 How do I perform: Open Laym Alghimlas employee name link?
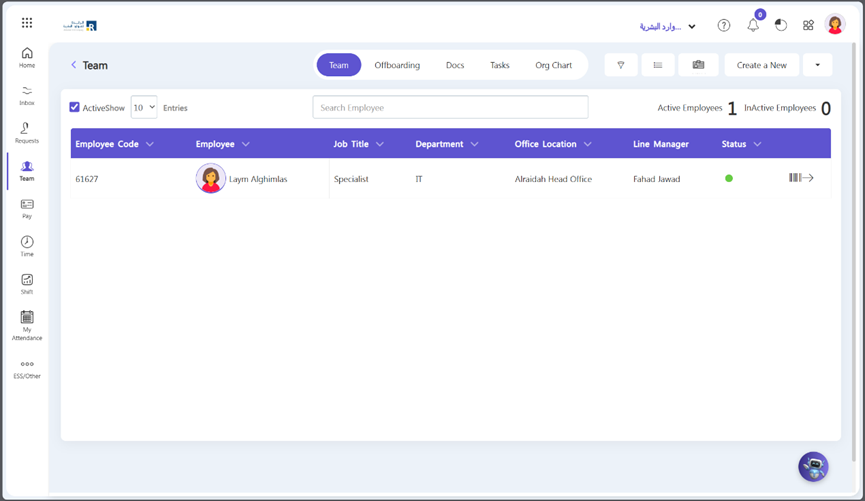click(x=257, y=179)
